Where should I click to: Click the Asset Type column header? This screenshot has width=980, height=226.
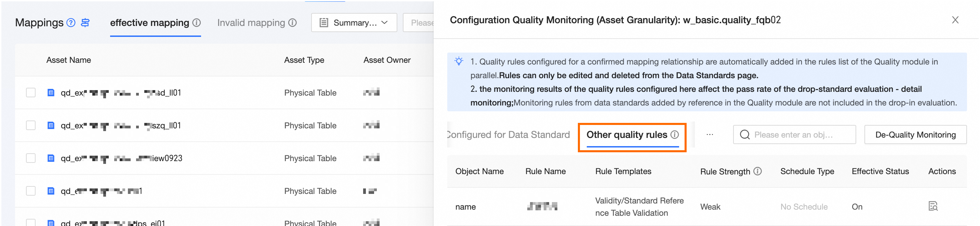304,60
